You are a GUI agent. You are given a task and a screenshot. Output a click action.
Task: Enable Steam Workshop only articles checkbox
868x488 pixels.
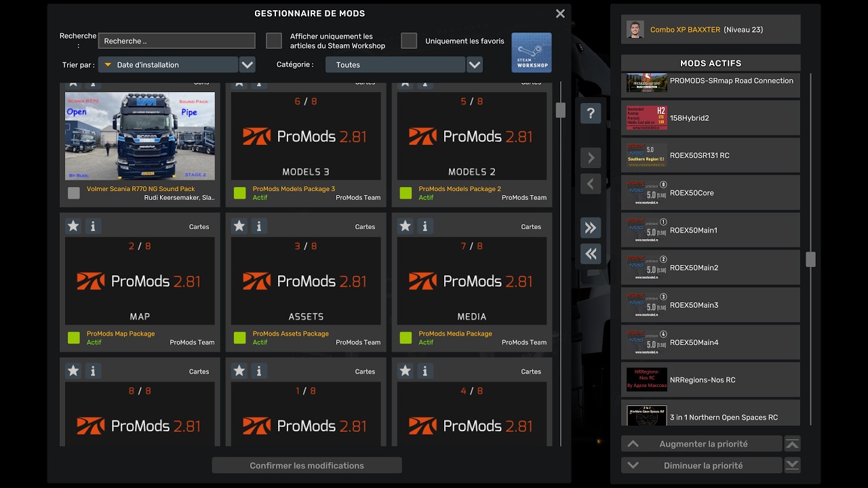click(x=274, y=41)
